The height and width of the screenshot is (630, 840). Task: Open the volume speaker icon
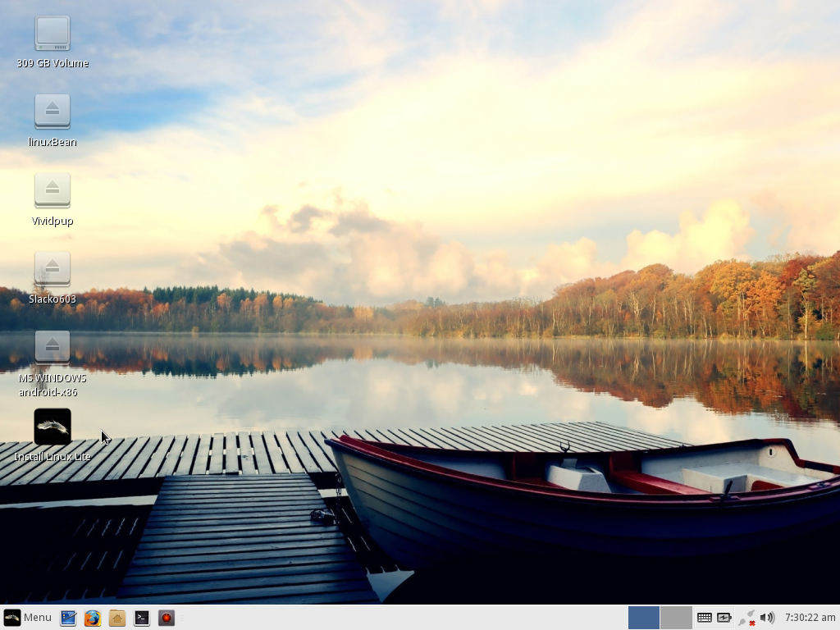tap(767, 618)
